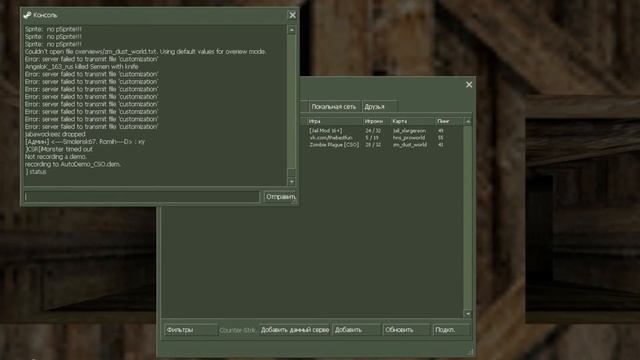Image resolution: width=640 pixels, height=360 pixels.
Task: Close the server browser window
Action: click(x=469, y=84)
